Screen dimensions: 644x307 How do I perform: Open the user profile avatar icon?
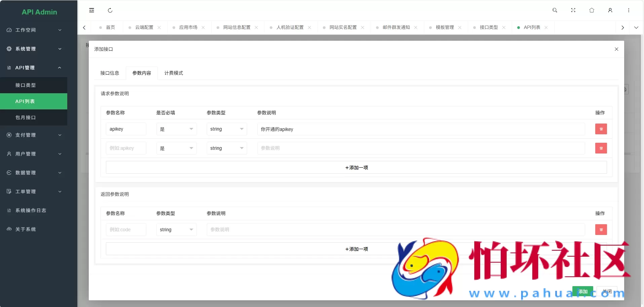pyautogui.click(x=610, y=10)
